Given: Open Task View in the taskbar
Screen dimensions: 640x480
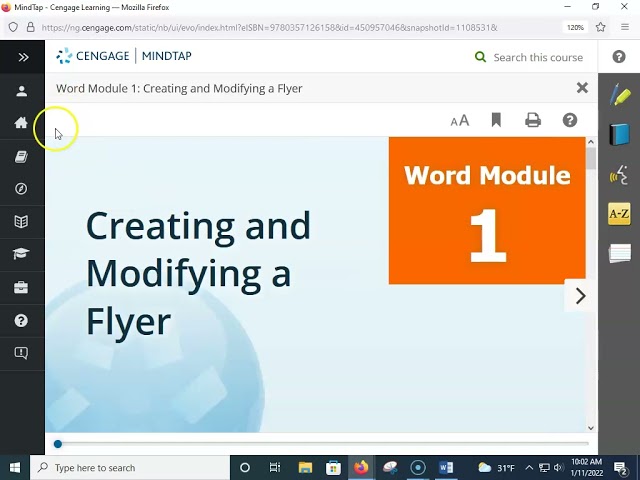Looking at the screenshot, I should coord(275,468).
